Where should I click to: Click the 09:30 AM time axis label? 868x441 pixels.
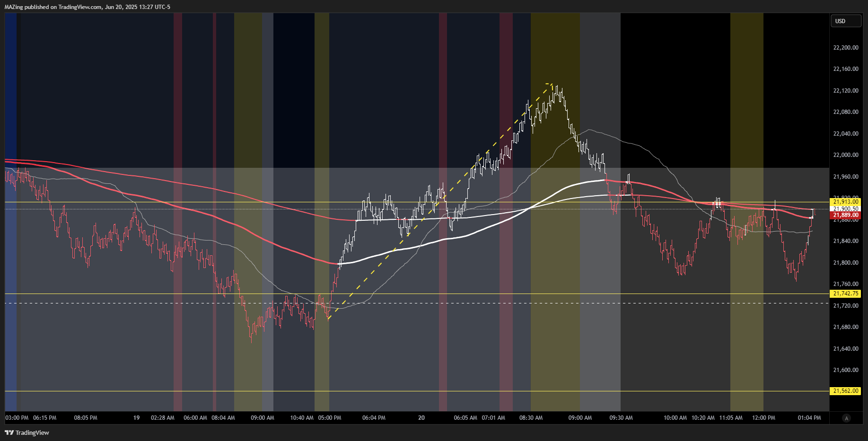click(x=621, y=418)
